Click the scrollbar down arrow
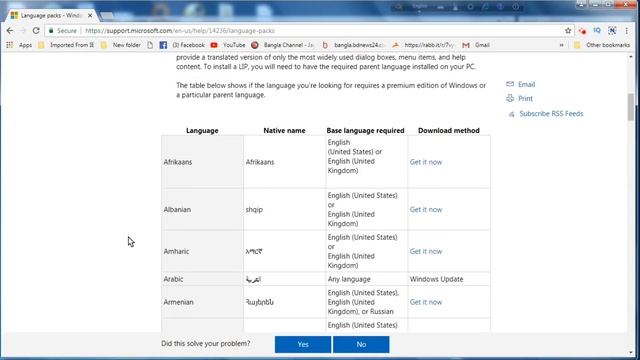Viewport: 640px width, 360px height. tap(631, 353)
